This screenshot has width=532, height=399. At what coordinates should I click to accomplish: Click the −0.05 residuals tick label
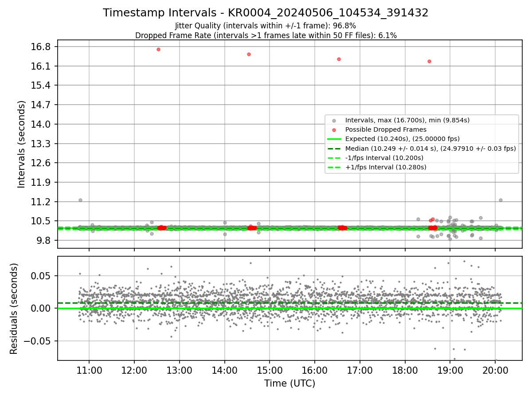tap(37, 341)
